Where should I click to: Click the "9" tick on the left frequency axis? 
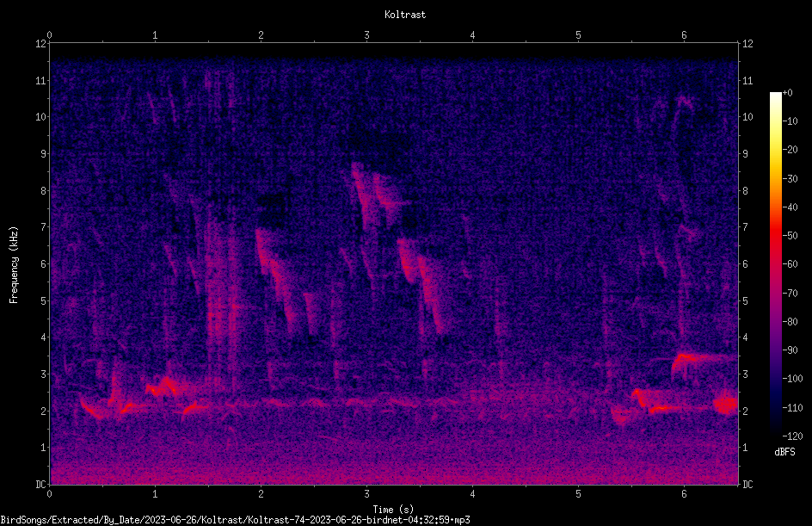click(43, 154)
